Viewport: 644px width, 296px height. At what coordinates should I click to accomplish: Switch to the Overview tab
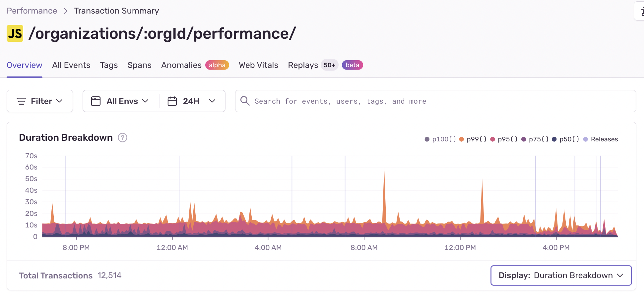point(25,65)
